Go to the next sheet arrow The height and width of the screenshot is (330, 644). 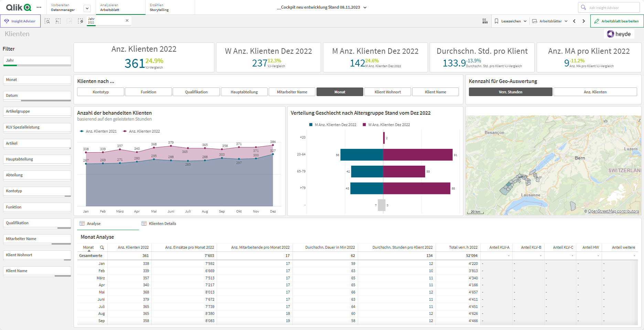[584, 21]
